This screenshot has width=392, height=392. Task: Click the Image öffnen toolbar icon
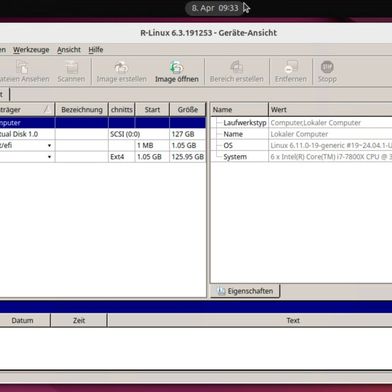176,67
